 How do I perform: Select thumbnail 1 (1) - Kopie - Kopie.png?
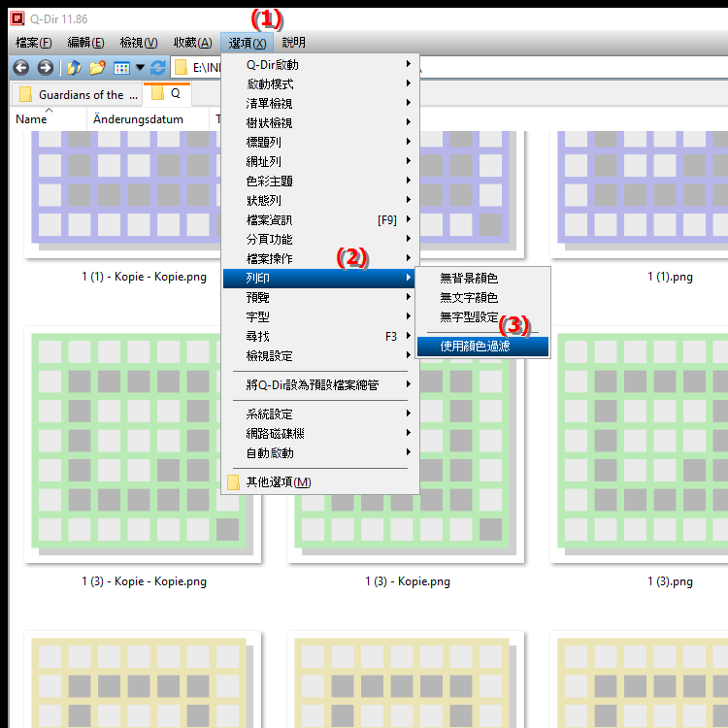pos(123,194)
